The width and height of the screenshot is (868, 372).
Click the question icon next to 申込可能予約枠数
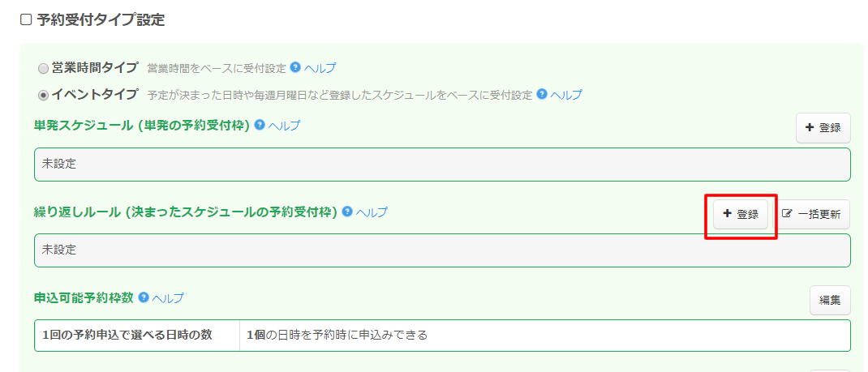[144, 297]
